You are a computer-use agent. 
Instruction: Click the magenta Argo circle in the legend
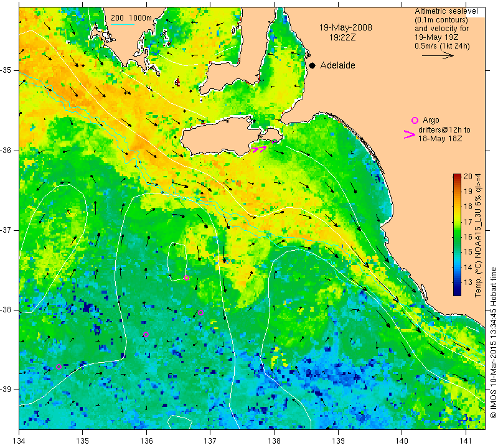coord(415,120)
